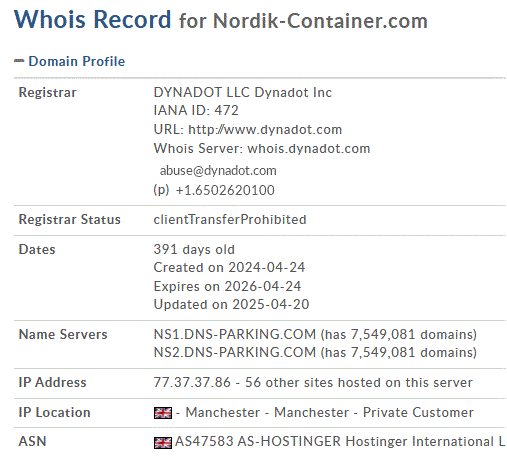
Task: Click the DYNADOT LLC Dynadot Inc registrar name
Action: coord(243,92)
